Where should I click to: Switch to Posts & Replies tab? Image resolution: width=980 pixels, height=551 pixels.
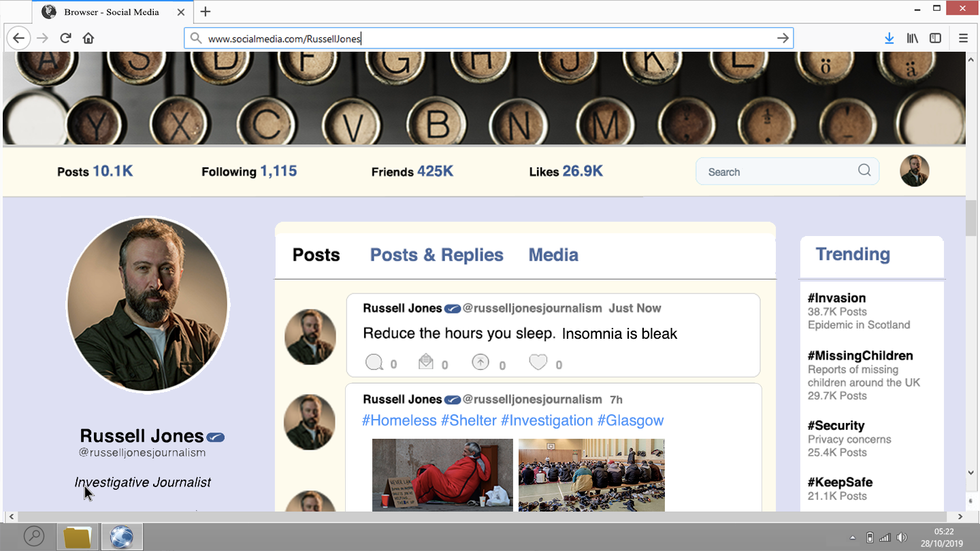tap(437, 255)
